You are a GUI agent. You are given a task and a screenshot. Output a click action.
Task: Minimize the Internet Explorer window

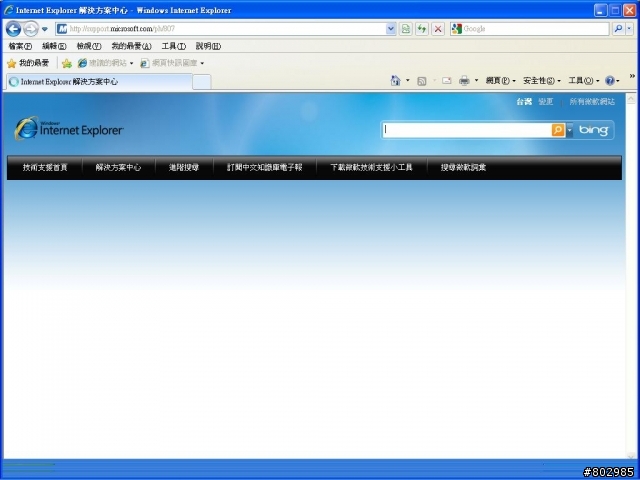pyautogui.click(x=600, y=10)
